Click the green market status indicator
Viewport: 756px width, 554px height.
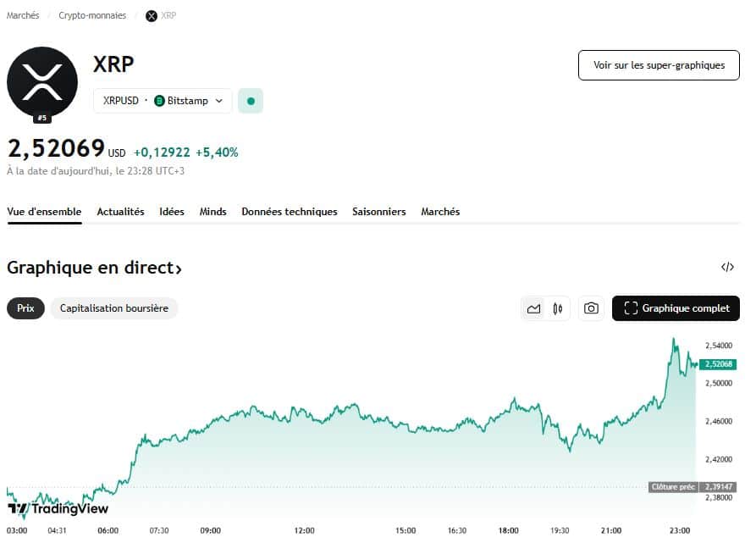pyautogui.click(x=250, y=100)
